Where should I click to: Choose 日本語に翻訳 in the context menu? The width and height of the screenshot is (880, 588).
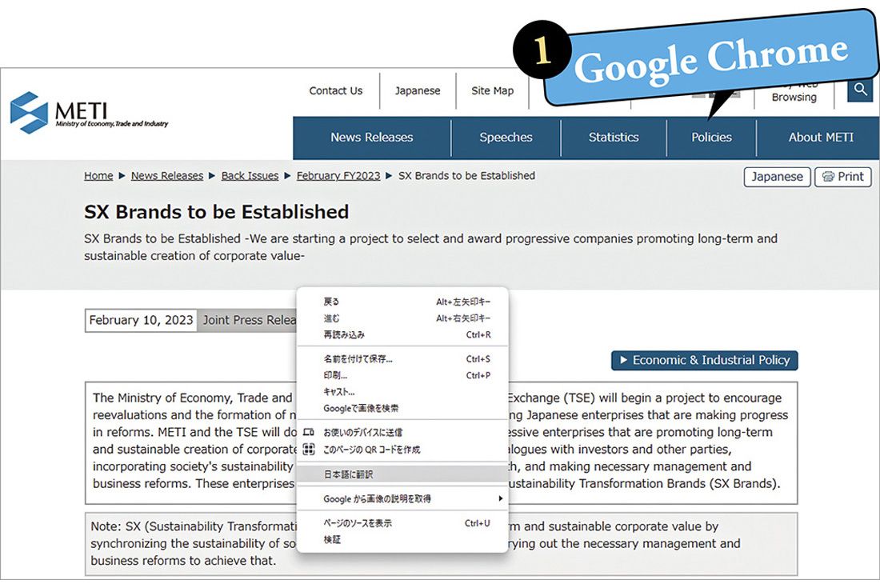[x=402, y=474]
